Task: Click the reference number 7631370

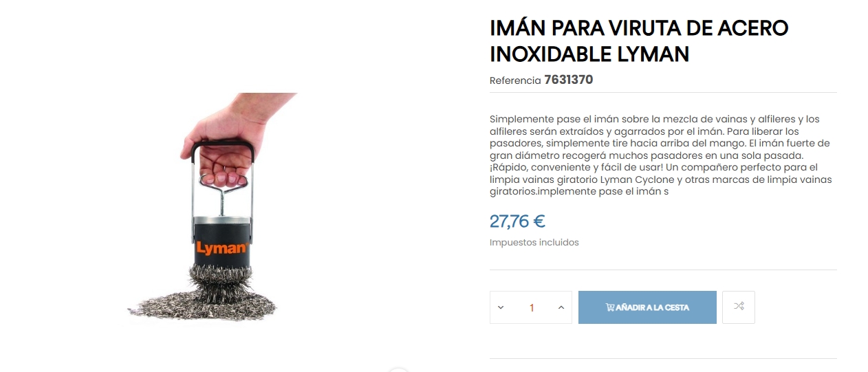Action: (x=568, y=80)
